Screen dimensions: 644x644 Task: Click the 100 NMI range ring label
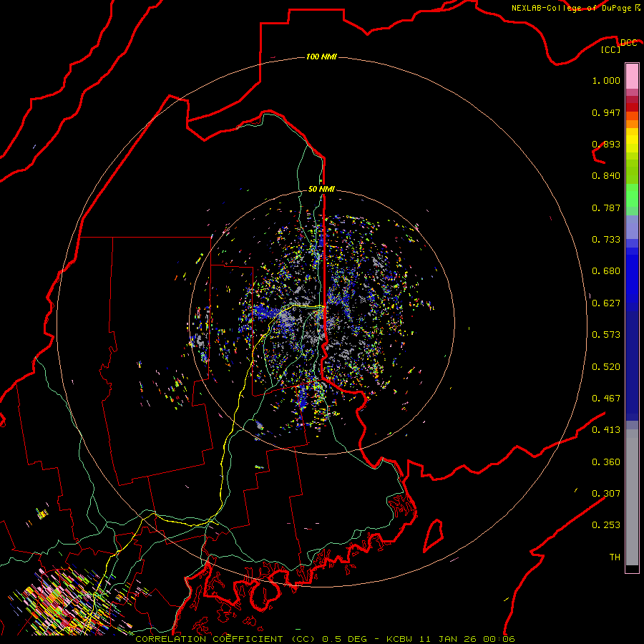pyautogui.click(x=321, y=57)
